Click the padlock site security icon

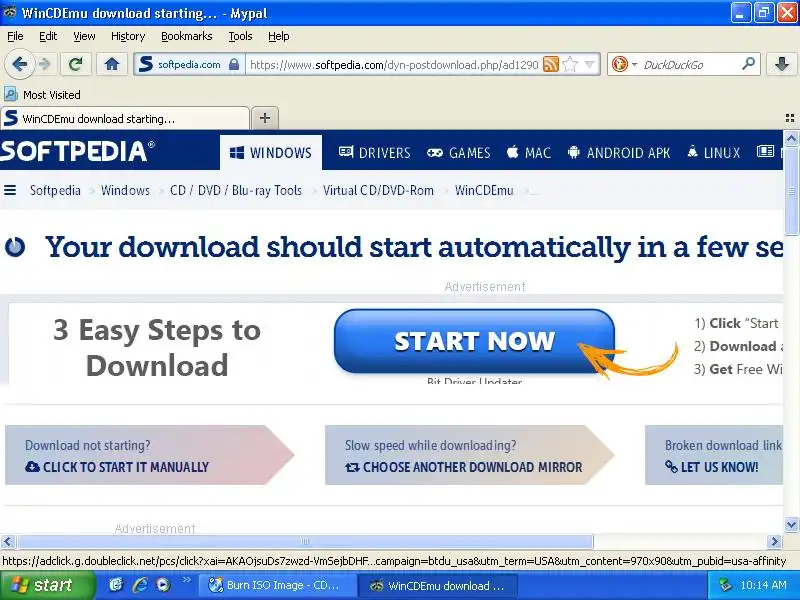[x=234, y=65]
